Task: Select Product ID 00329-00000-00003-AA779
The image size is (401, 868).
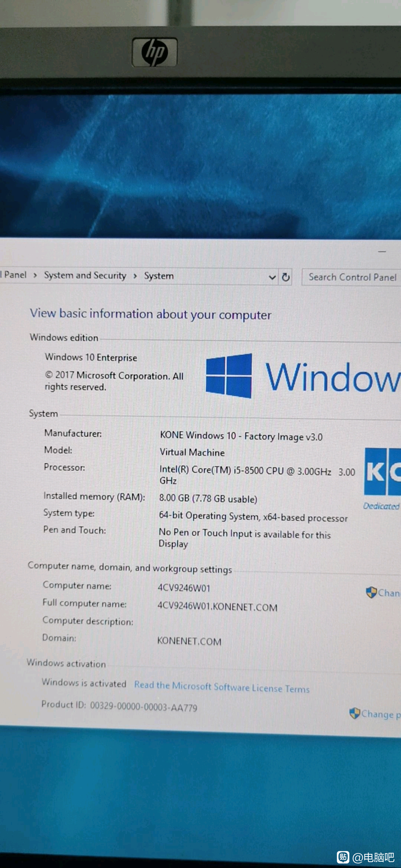Action: coord(119,706)
